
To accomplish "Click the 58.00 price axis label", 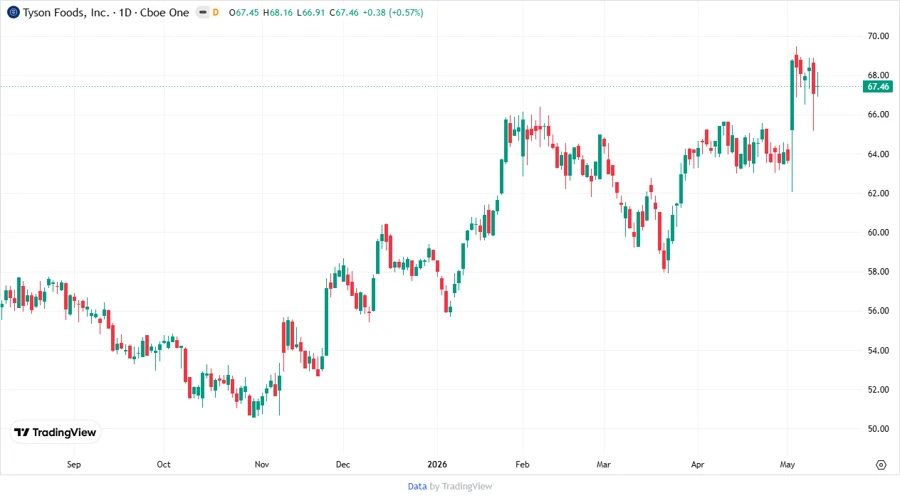I will pos(878,271).
